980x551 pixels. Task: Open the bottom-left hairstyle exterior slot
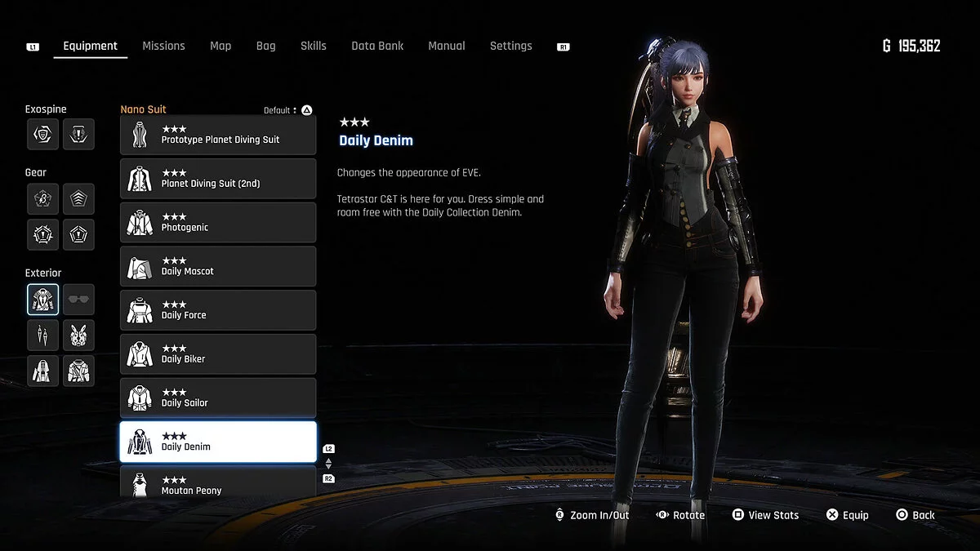coord(42,371)
